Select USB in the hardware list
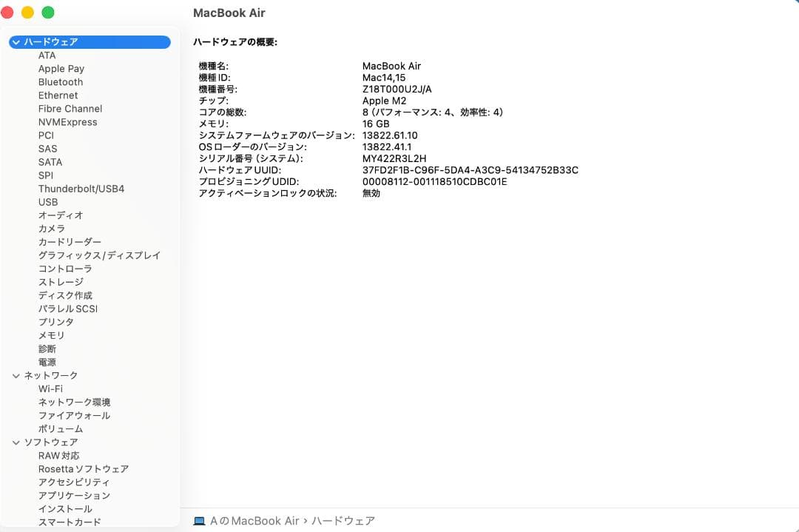 click(x=48, y=202)
